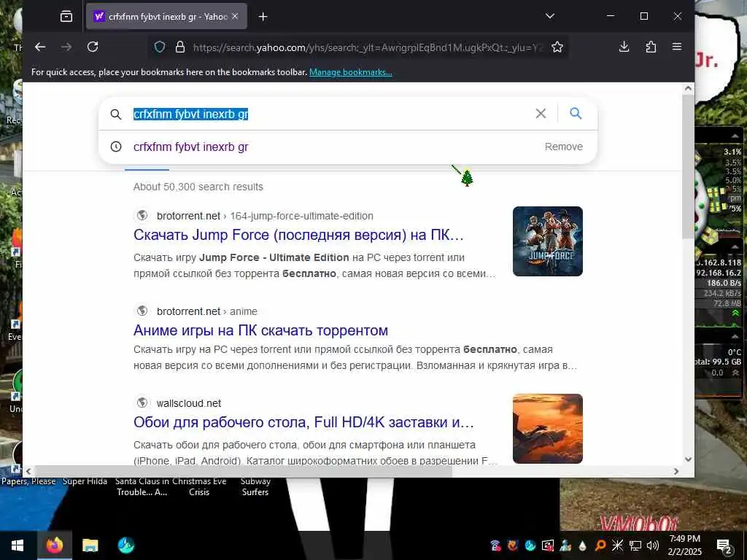Open Subway Surfers desktop shortcut

point(255,486)
